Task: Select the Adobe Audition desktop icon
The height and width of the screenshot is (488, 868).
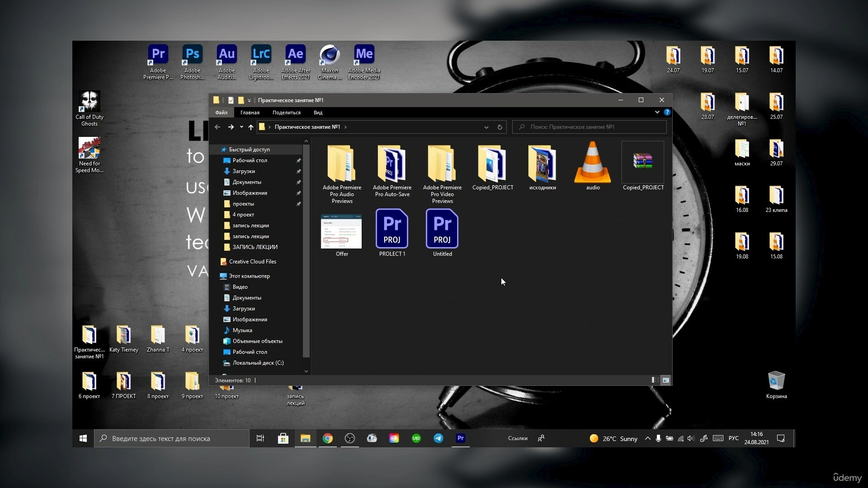Action: click(x=226, y=62)
